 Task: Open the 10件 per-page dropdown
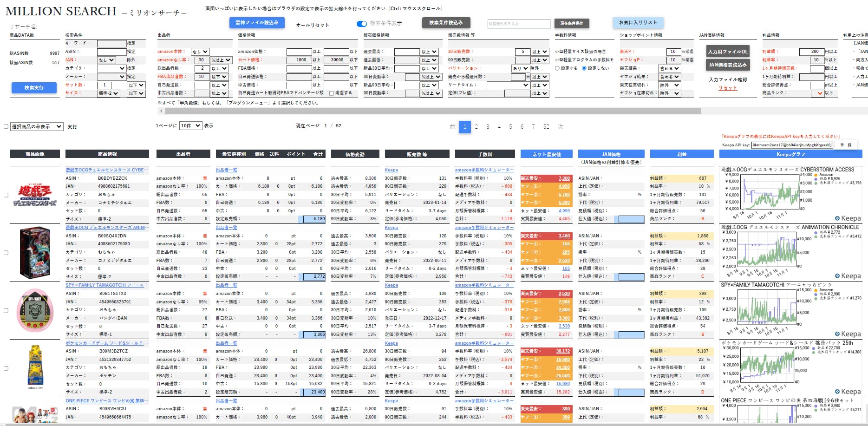(190, 126)
